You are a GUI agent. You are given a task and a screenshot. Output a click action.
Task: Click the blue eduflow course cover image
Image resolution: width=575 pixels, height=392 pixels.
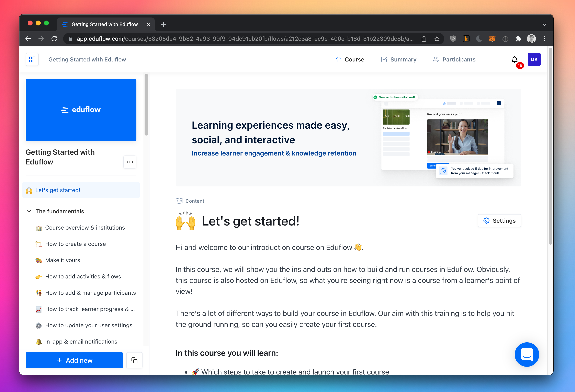pos(81,110)
